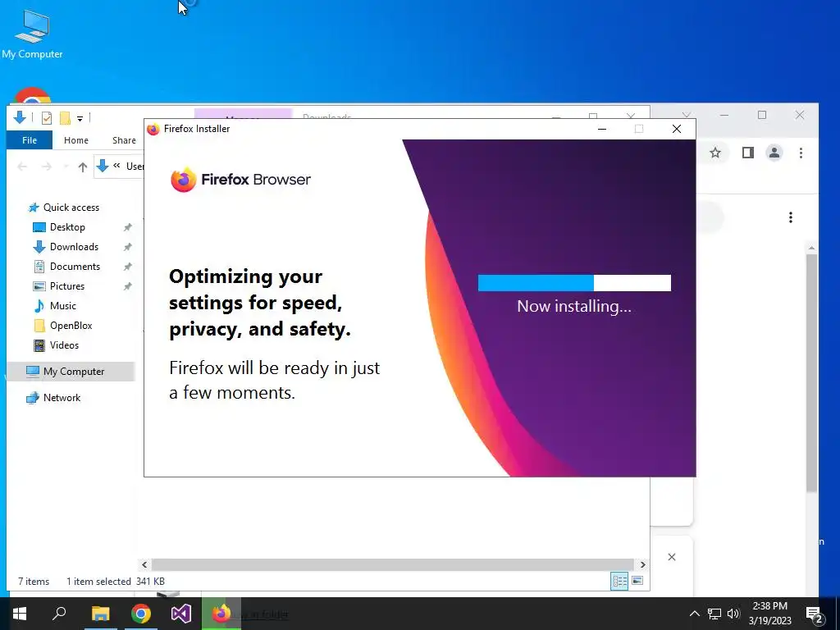Open My Computer desktop icon

click(x=32, y=34)
